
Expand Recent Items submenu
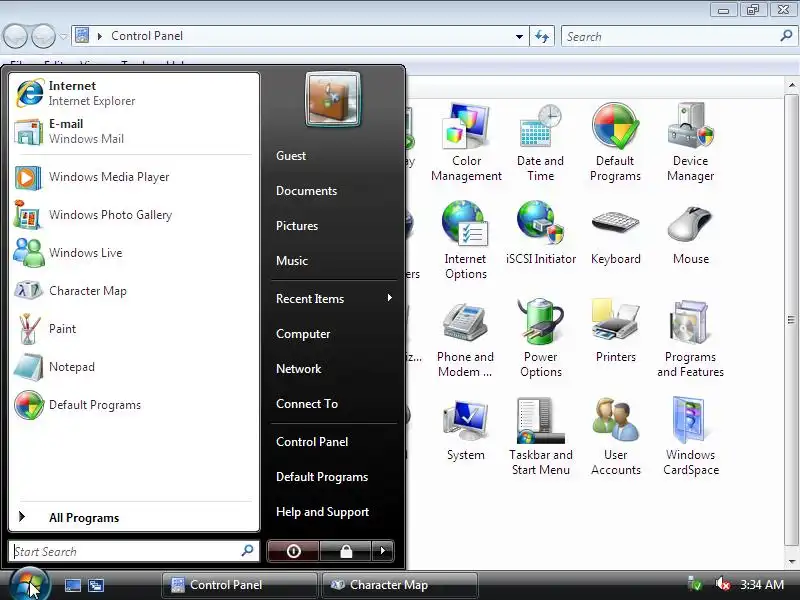[x=334, y=298]
